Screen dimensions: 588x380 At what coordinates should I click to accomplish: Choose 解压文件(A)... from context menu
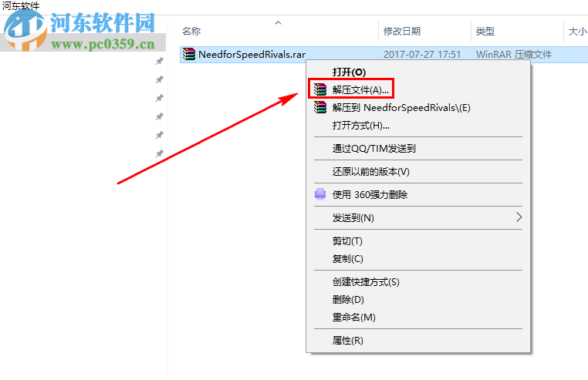pos(360,89)
